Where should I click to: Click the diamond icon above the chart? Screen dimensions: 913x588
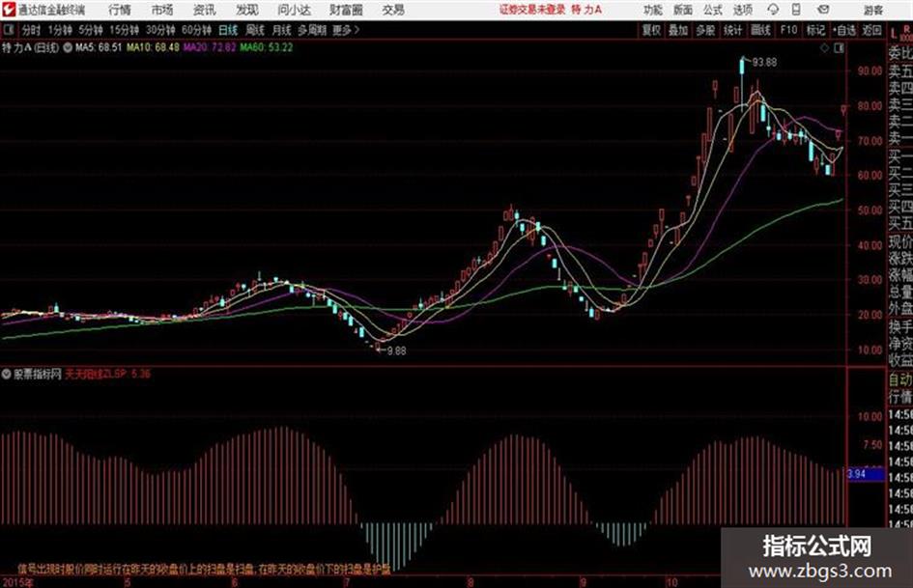824,48
